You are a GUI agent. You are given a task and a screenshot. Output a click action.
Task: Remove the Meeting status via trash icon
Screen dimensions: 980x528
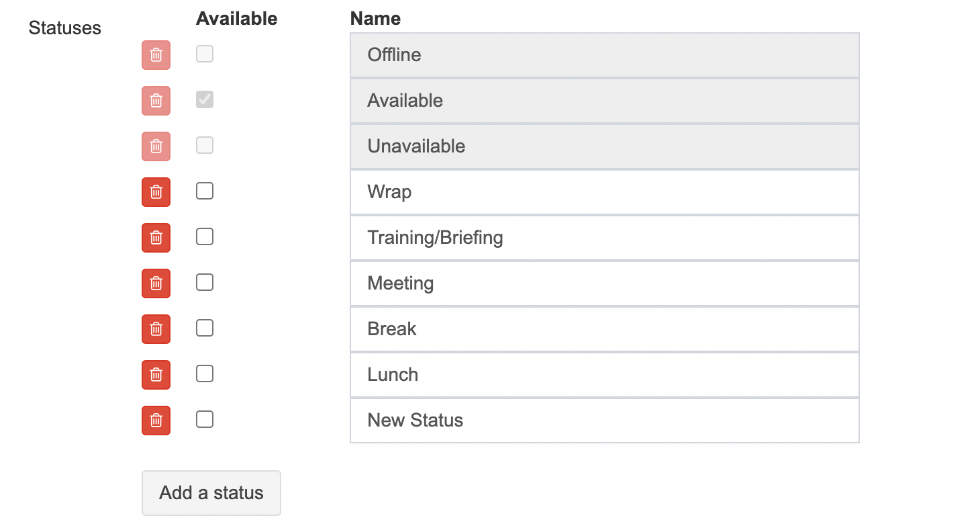156,283
